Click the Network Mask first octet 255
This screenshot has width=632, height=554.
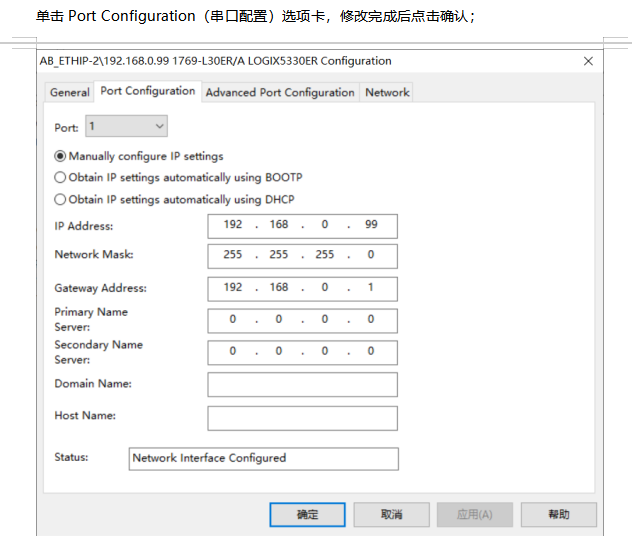[233, 255]
